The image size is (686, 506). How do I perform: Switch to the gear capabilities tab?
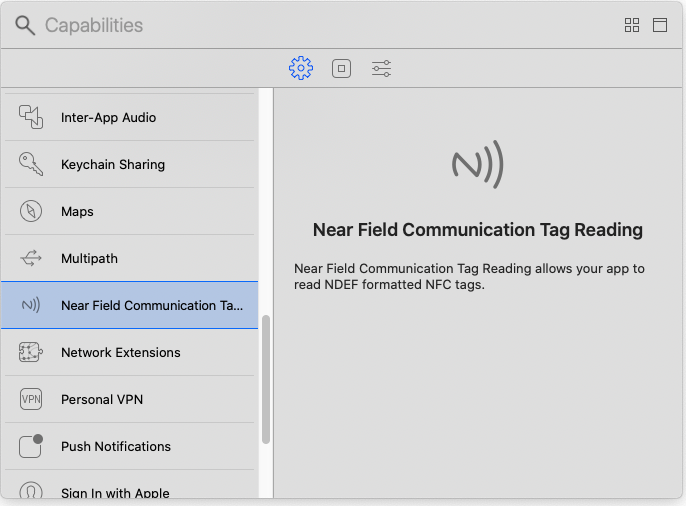(301, 68)
